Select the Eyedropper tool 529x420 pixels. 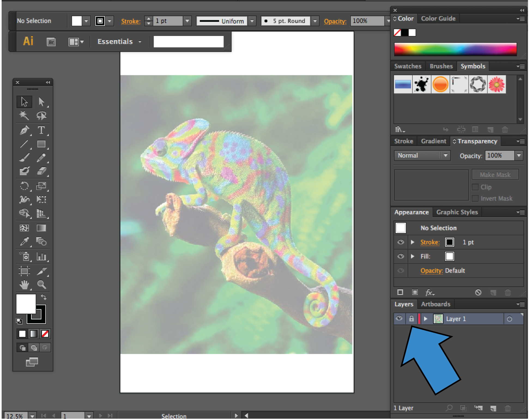[x=24, y=241]
